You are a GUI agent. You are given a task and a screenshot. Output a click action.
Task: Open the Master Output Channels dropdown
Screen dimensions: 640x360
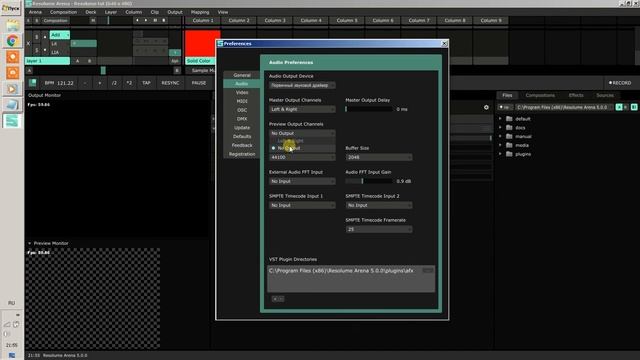tap(302, 109)
